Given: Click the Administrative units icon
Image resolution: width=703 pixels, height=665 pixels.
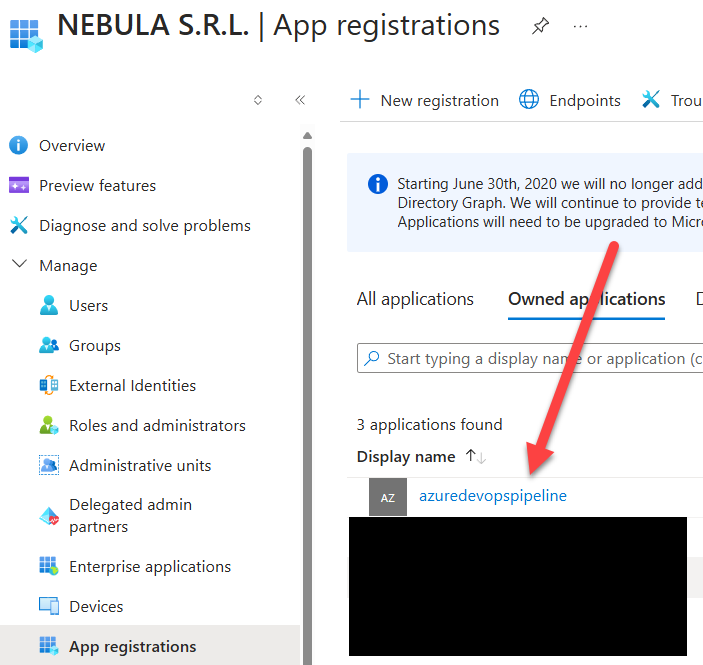Looking at the screenshot, I should tap(49, 466).
